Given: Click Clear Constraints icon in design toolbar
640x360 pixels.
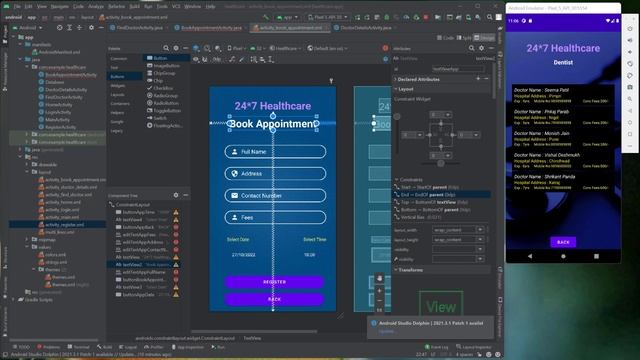Looking at the screenshot, I should coord(232,60).
